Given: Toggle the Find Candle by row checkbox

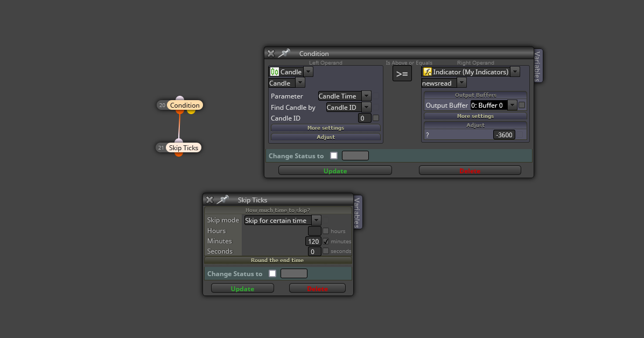Looking at the screenshot, I should 376,107.
